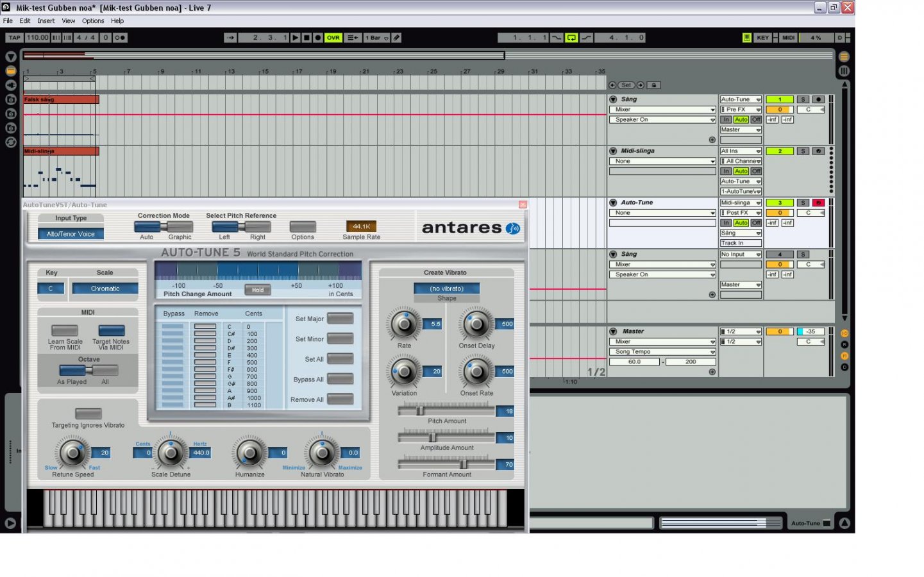Open the Speaker On dropdown on first Sång track
The image size is (924, 577).
pyautogui.click(x=662, y=120)
